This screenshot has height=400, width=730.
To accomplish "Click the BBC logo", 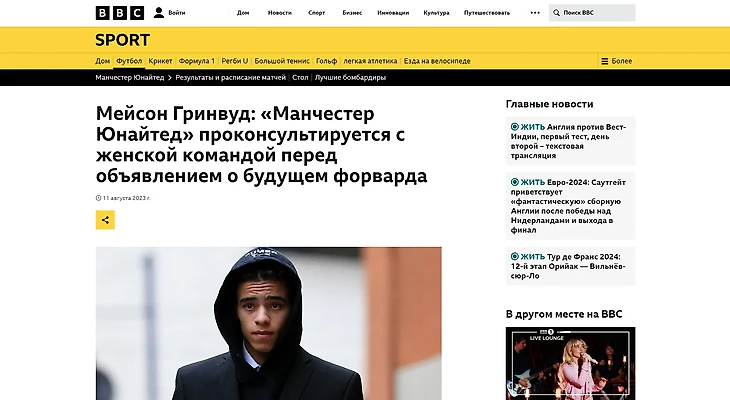I will point(120,13).
